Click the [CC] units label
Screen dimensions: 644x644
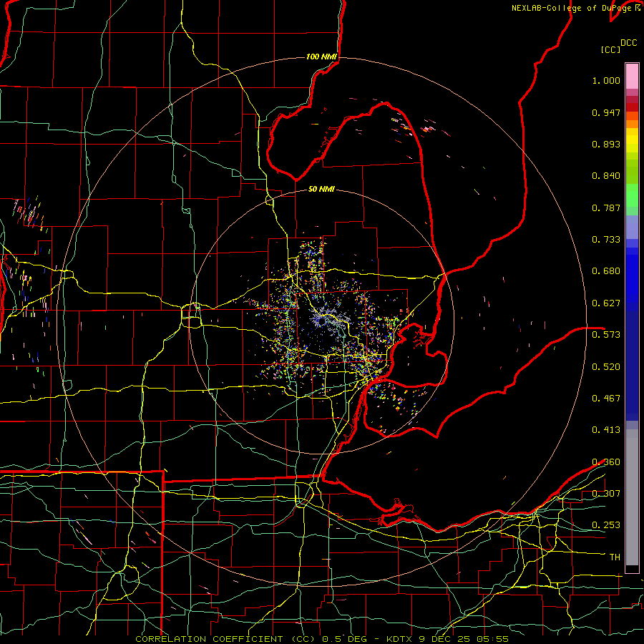610,49
